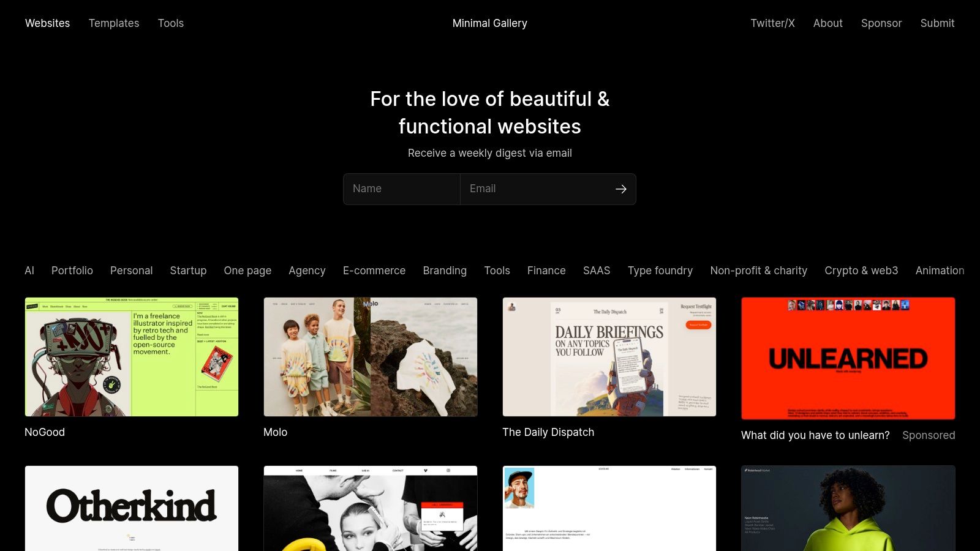The image size is (980, 551).
Task: Filter by Animation category
Action: [x=940, y=271]
